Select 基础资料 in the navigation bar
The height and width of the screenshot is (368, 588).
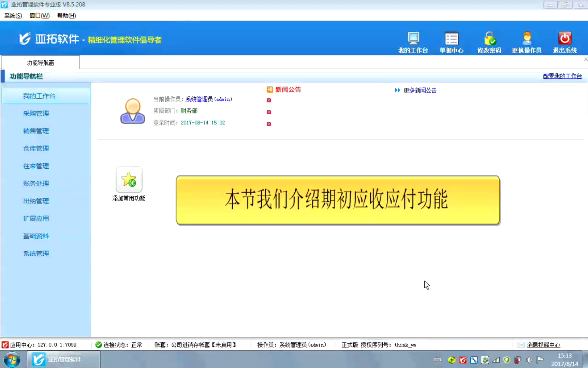click(36, 236)
